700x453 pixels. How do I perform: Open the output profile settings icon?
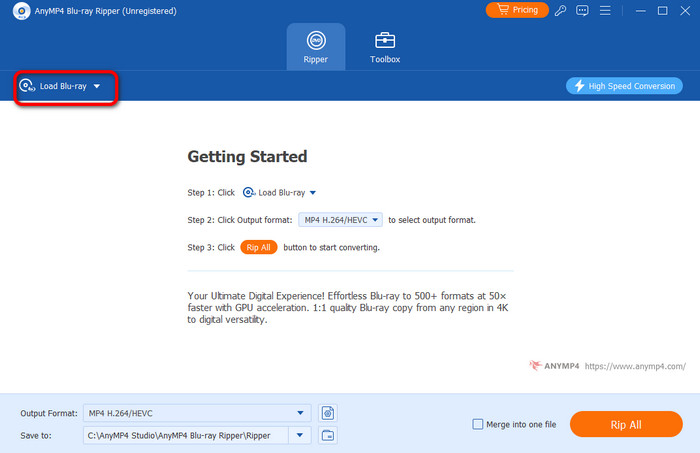tap(328, 413)
